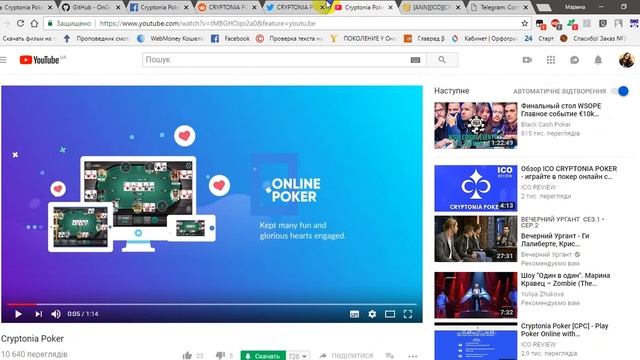Open Вечерний Ургант video thumbnail
The image size is (640, 360).
coord(476,239)
